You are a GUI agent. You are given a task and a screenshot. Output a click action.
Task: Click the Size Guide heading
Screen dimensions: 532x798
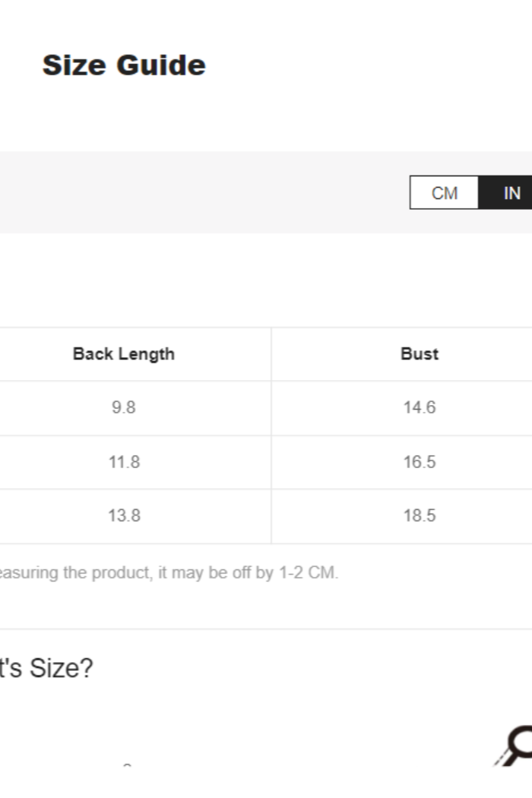(124, 65)
